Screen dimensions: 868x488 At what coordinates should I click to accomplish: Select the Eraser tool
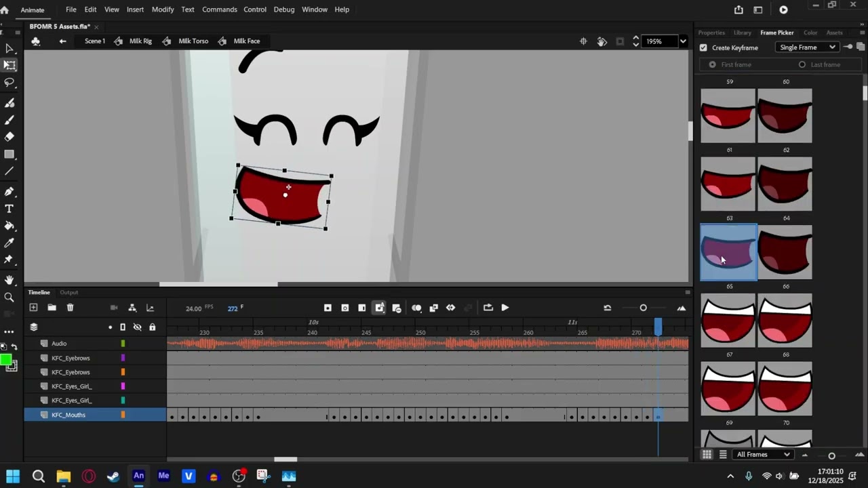(x=9, y=137)
